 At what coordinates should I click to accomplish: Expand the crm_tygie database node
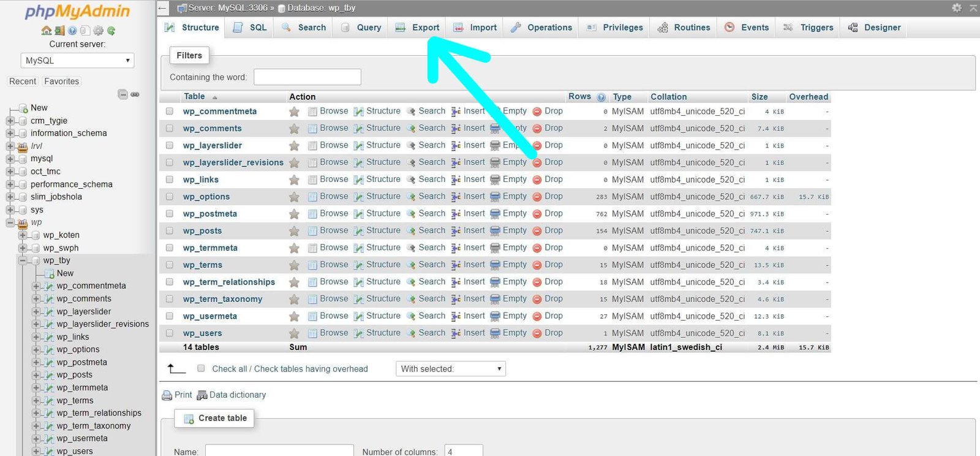tap(10, 121)
